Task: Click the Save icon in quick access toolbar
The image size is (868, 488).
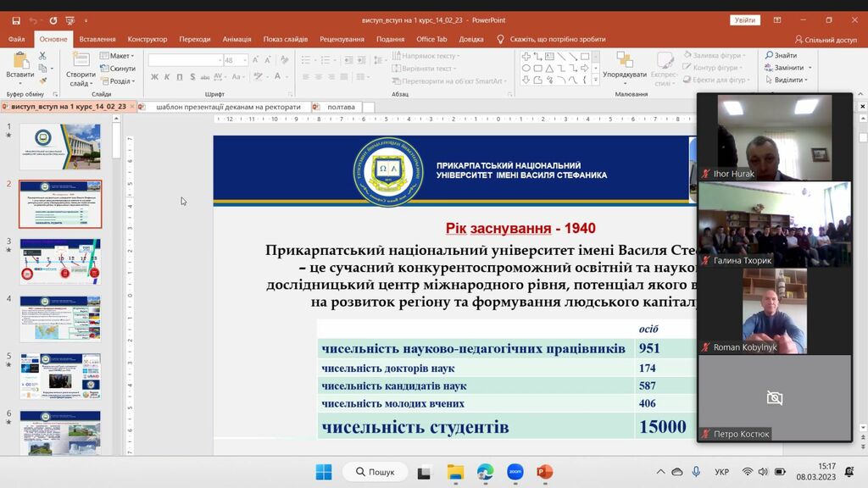Action: pos(16,20)
